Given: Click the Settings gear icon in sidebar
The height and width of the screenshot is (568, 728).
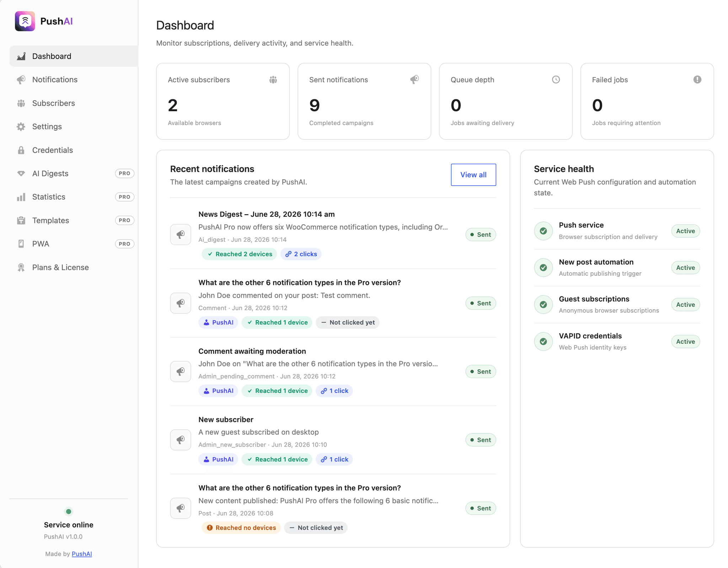Looking at the screenshot, I should 21,127.
